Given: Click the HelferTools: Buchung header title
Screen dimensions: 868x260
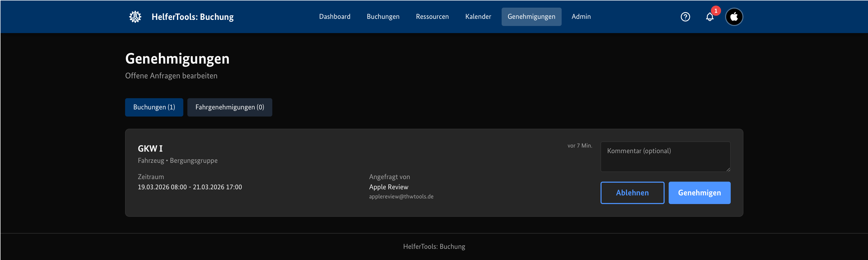Looking at the screenshot, I should coord(192,17).
